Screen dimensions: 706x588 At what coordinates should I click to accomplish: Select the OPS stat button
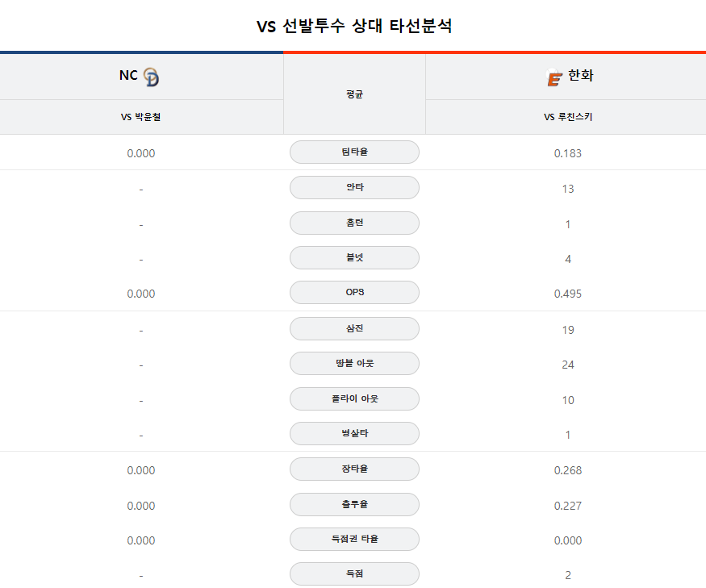354,292
